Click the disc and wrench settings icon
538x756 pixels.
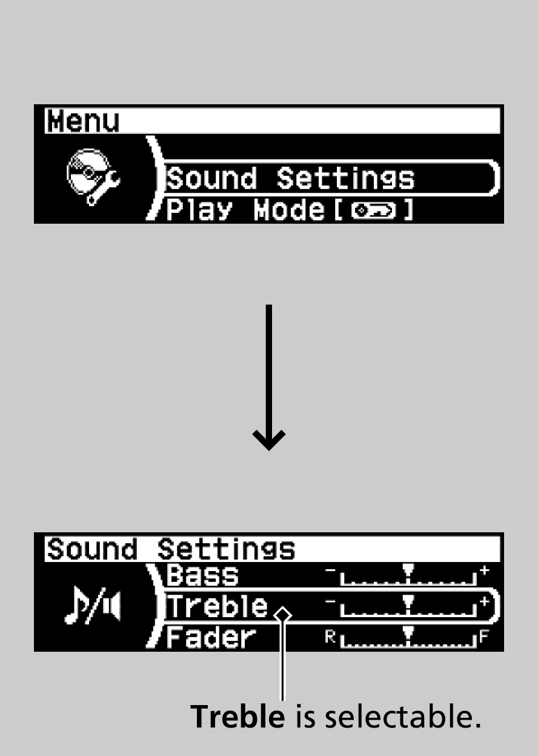click(93, 178)
